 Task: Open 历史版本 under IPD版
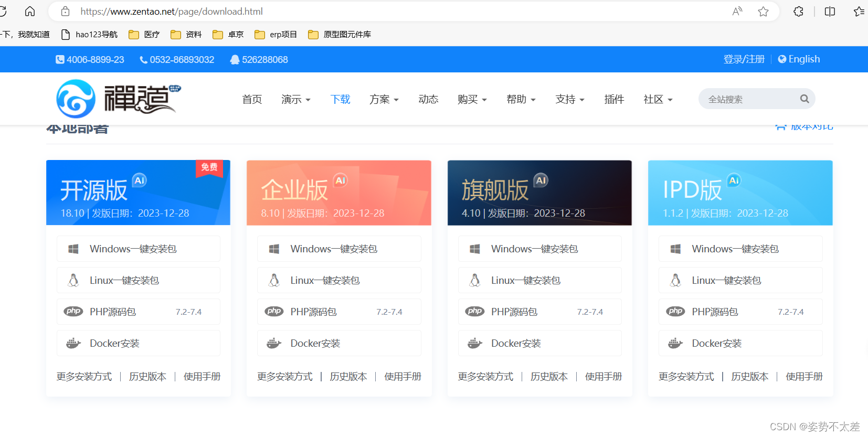(x=750, y=377)
